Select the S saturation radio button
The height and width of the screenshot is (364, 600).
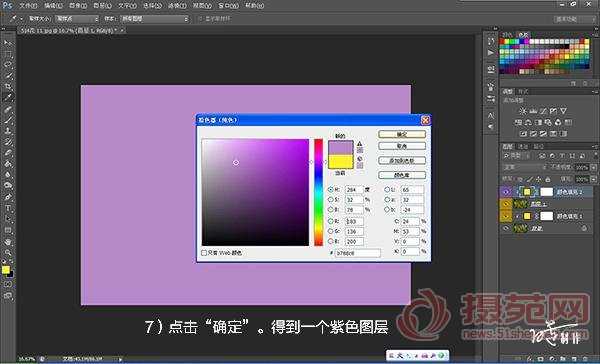pos(331,200)
